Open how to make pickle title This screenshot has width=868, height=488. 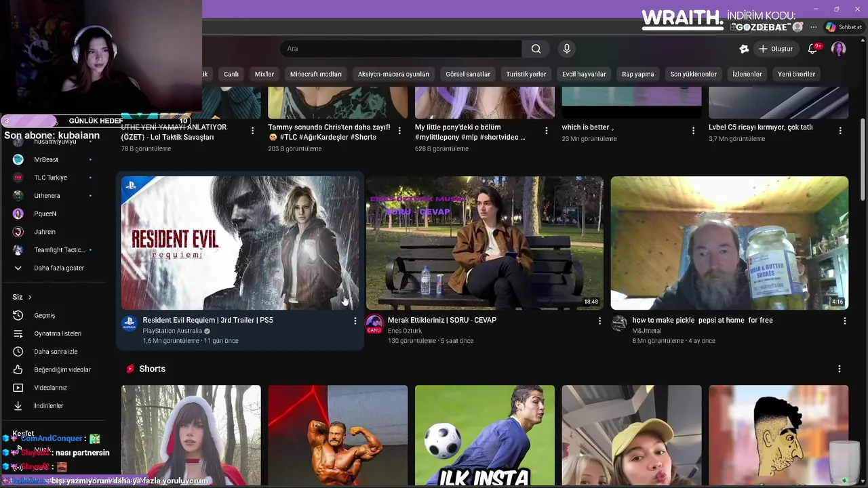tap(703, 320)
